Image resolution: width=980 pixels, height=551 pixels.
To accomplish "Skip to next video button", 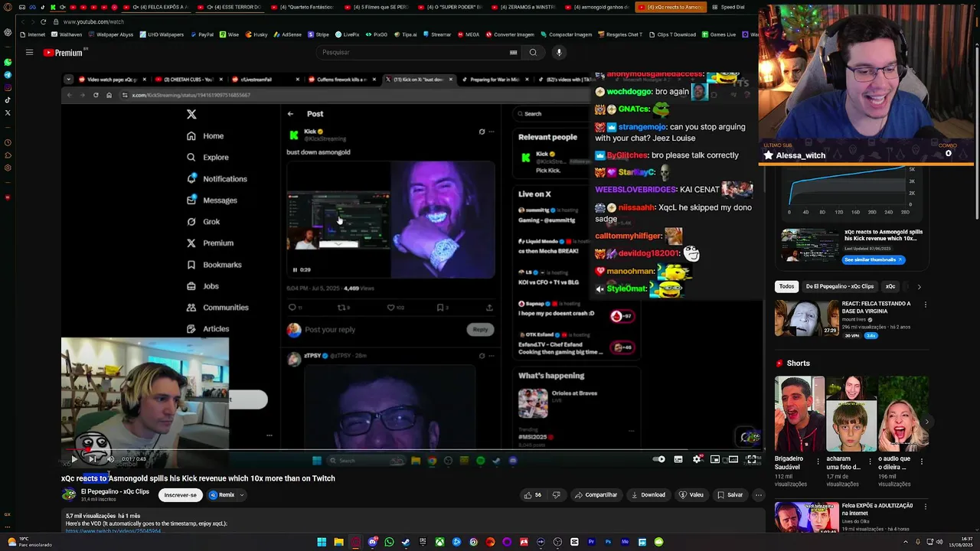I will tap(93, 459).
